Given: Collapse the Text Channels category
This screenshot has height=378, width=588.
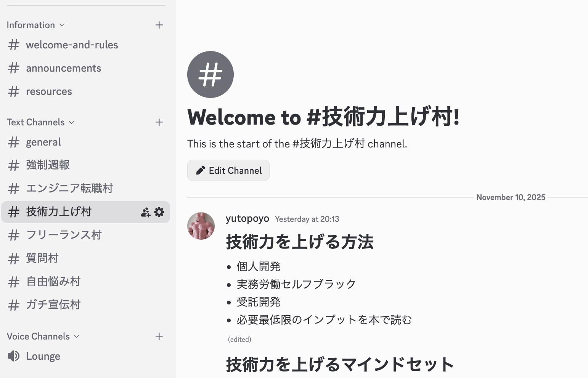Looking at the screenshot, I should (x=72, y=122).
